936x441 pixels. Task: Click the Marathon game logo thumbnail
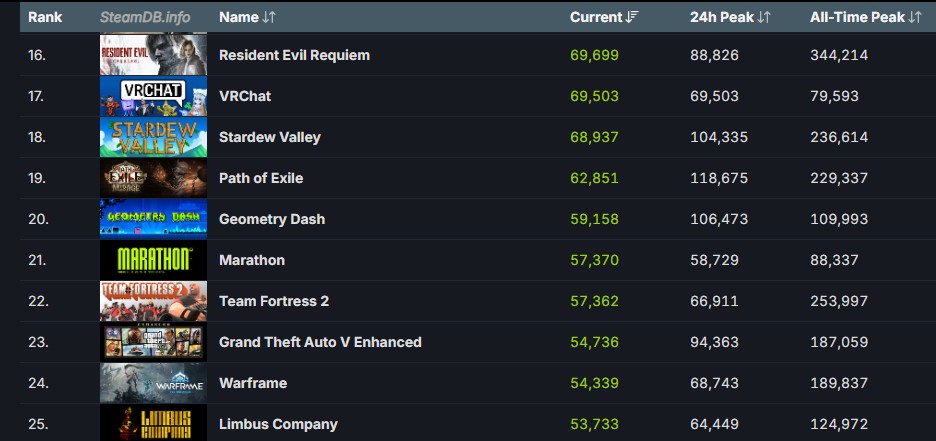coord(153,260)
